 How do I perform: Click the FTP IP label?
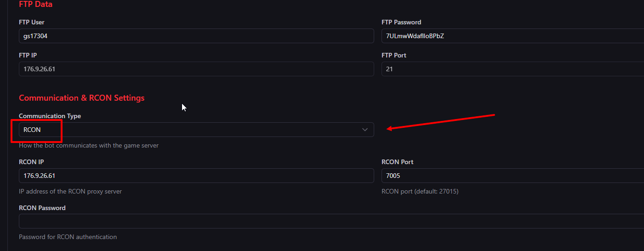pos(28,55)
